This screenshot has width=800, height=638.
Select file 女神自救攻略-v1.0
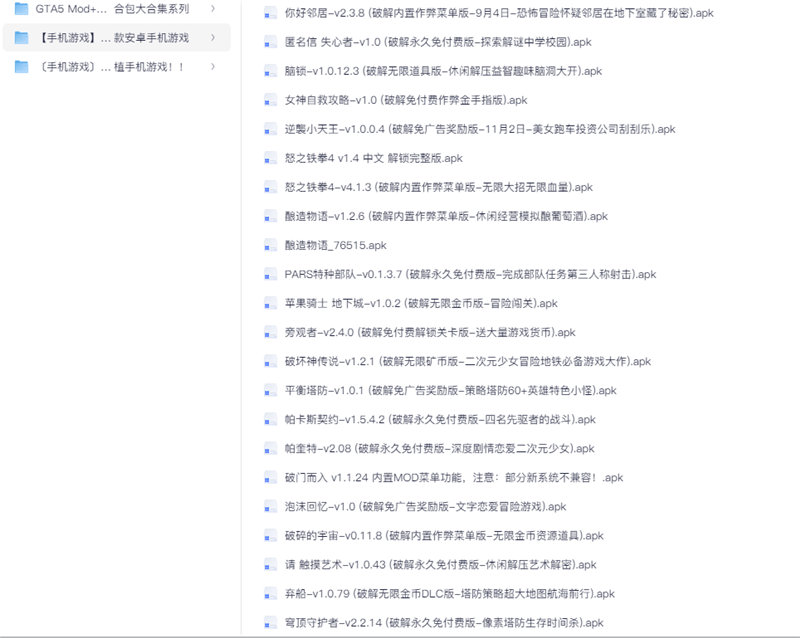click(x=406, y=100)
